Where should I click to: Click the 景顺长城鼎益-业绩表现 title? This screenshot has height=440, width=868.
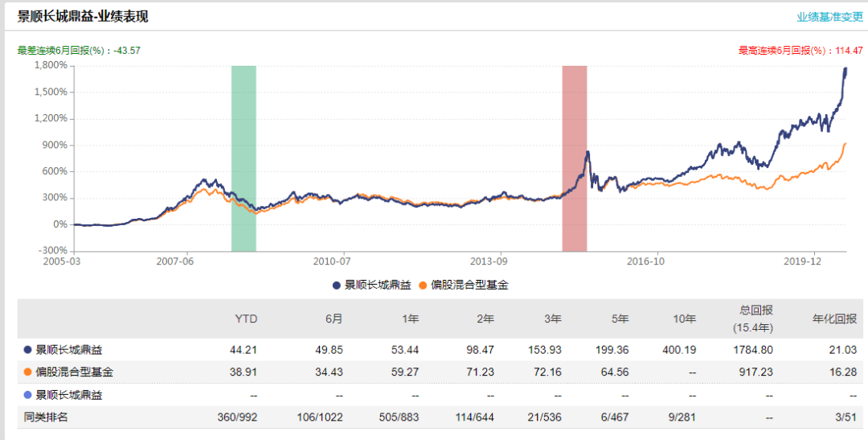[x=83, y=17]
